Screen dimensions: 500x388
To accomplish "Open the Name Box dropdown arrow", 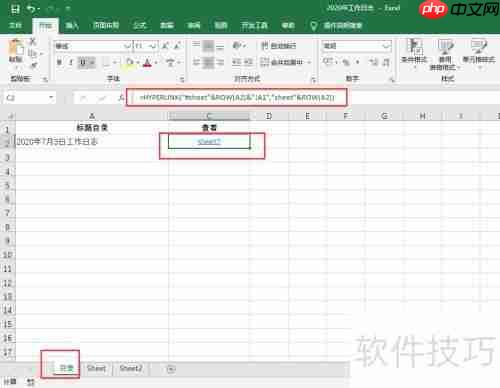I will point(51,98).
